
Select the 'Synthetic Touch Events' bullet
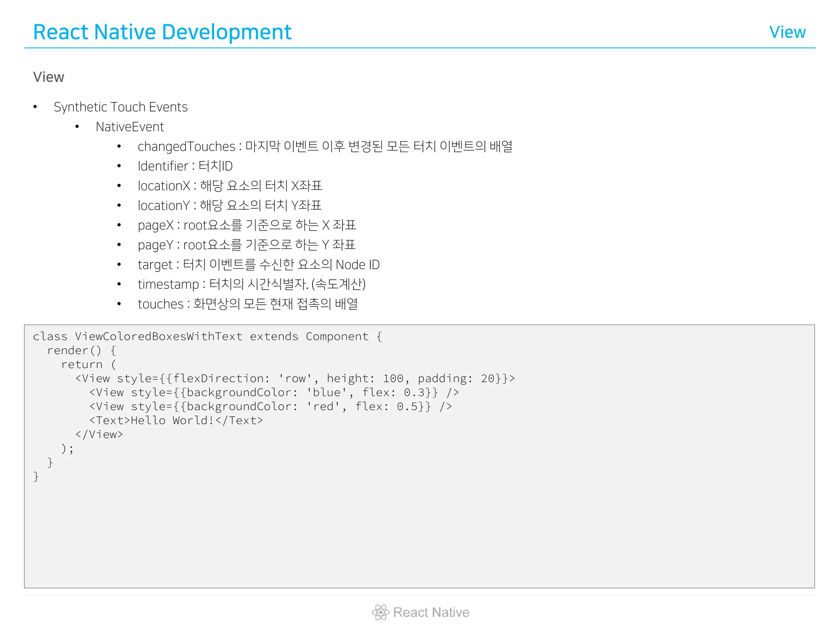pyautogui.click(x=121, y=107)
